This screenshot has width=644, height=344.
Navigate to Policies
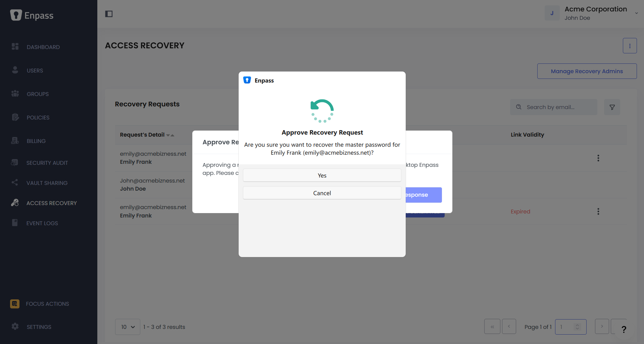point(38,117)
